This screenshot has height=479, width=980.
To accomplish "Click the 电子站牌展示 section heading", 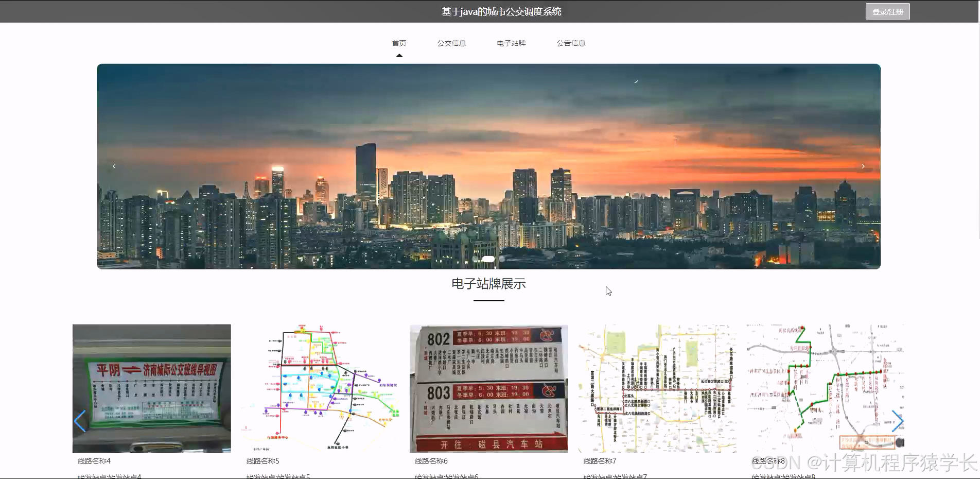I will pos(488,284).
